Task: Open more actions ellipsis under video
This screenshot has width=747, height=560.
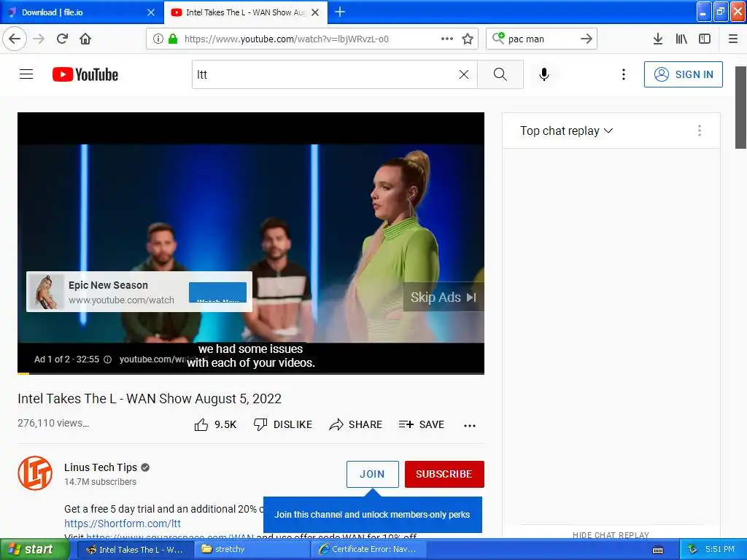Action: point(470,425)
